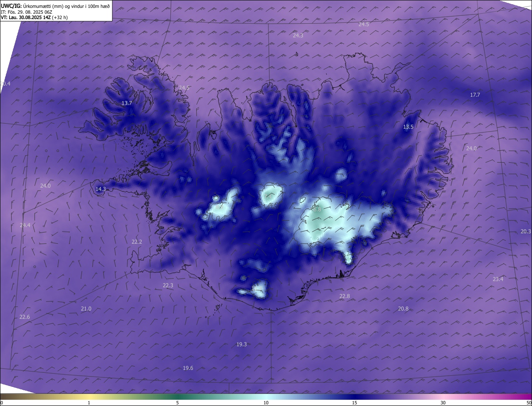Click the 13.7 value over the Westfjords
The width and height of the screenshot is (532, 406).
tap(127, 103)
